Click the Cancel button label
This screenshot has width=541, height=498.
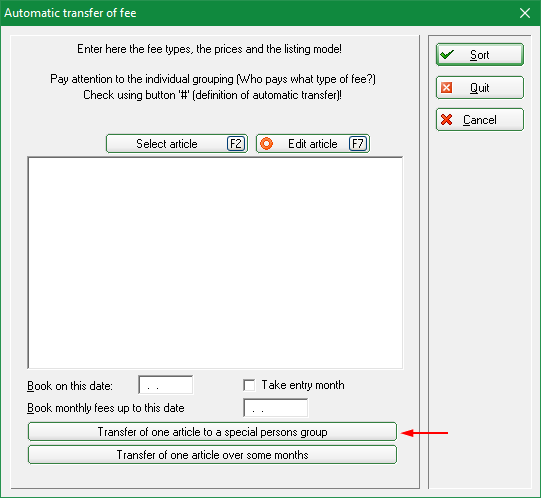480,120
